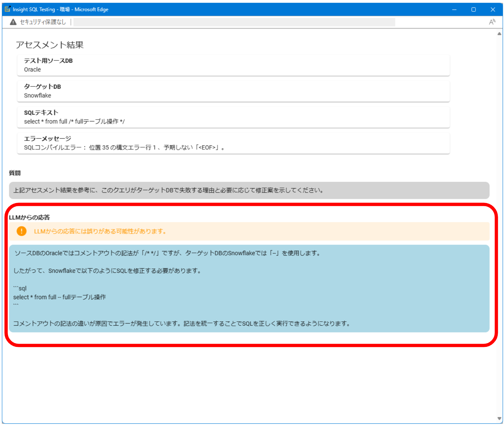Click the first sentence of the LLM response
The width and height of the screenshot is (504, 425).
167,253
